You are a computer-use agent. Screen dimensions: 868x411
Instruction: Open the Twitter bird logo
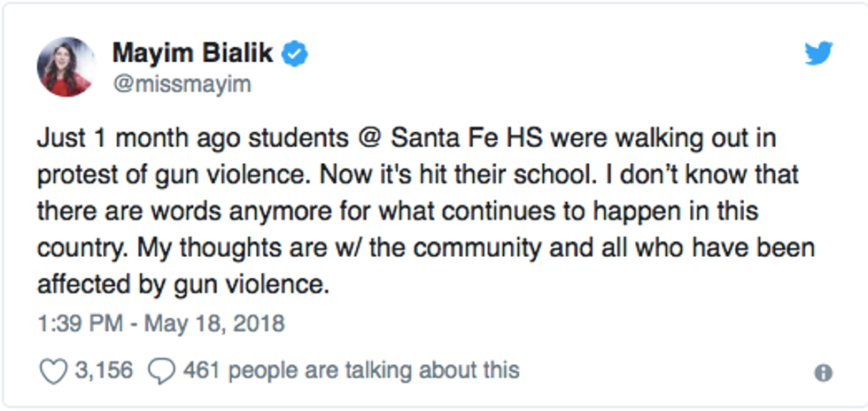(x=818, y=53)
